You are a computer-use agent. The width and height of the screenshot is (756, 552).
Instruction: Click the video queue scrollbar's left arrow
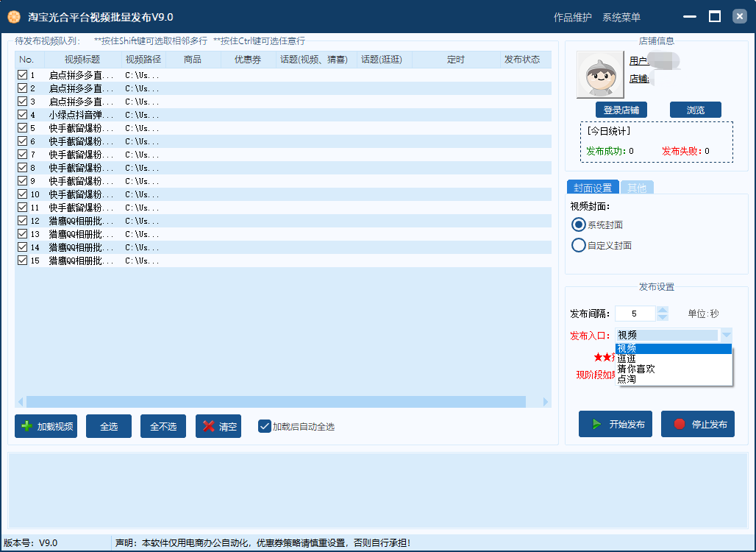[x=21, y=401]
